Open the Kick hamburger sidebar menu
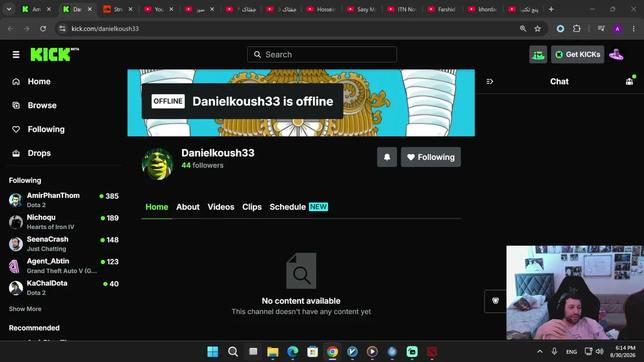This screenshot has height=362, width=644. (16, 54)
